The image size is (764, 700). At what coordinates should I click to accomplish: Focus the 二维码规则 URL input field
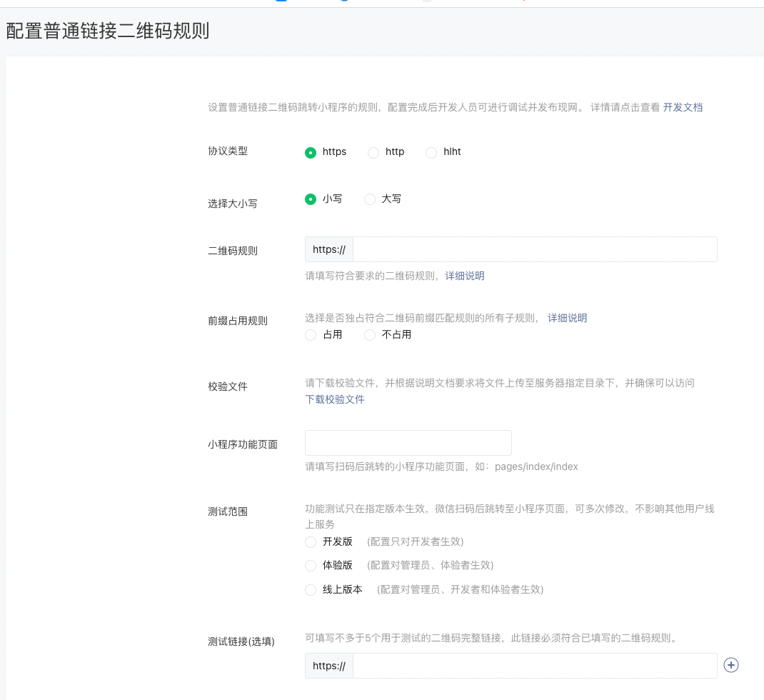535,249
